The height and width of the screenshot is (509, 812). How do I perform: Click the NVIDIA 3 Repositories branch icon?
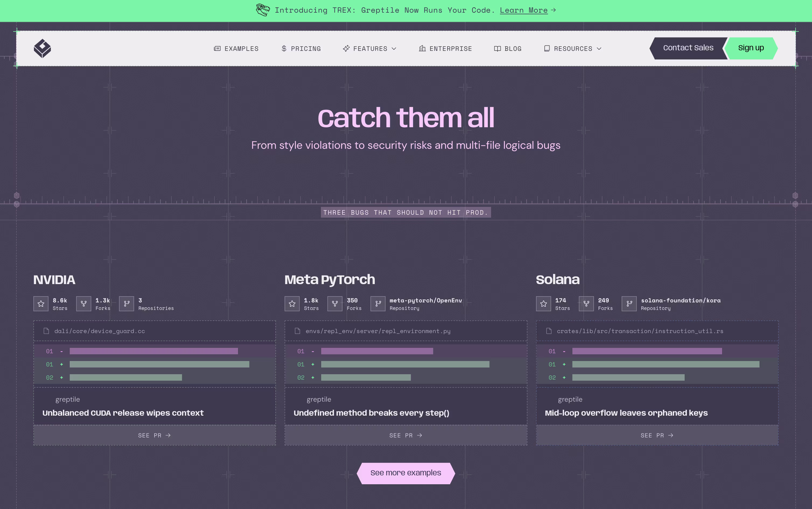coord(127,304)
